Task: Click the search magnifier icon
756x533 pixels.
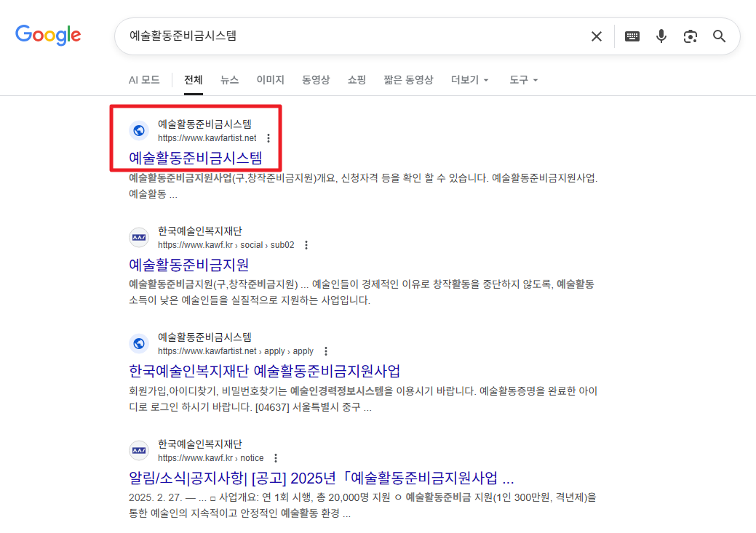Action: [x=719, y=36]
